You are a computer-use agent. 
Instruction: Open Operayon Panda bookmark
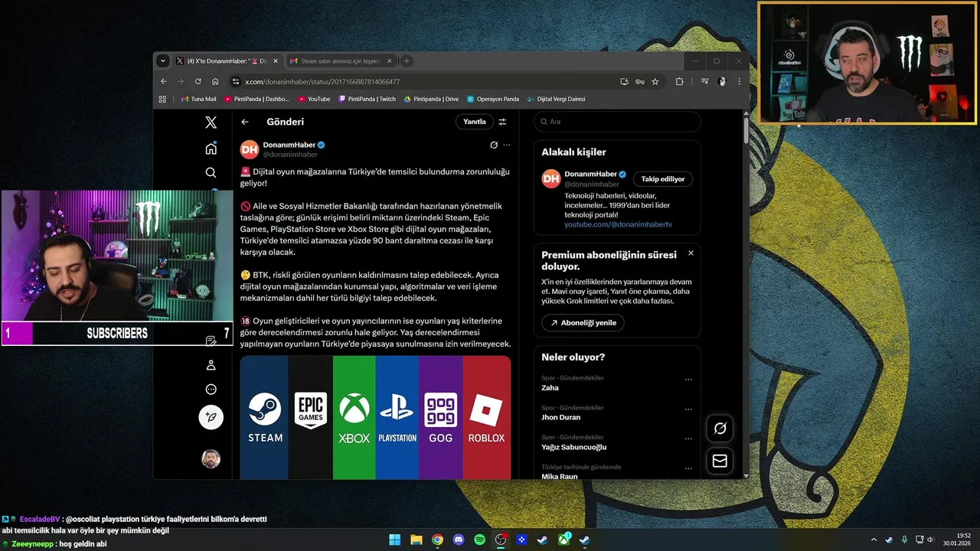[x=492, y=99]
